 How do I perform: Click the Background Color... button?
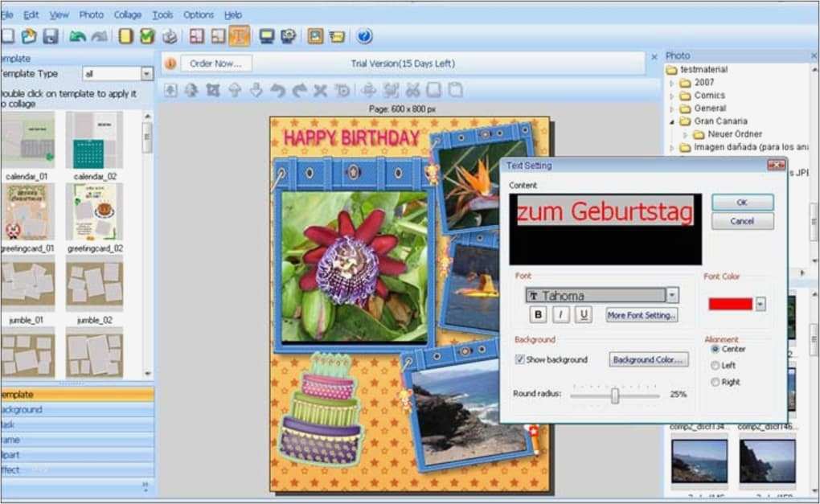[649, 359]
